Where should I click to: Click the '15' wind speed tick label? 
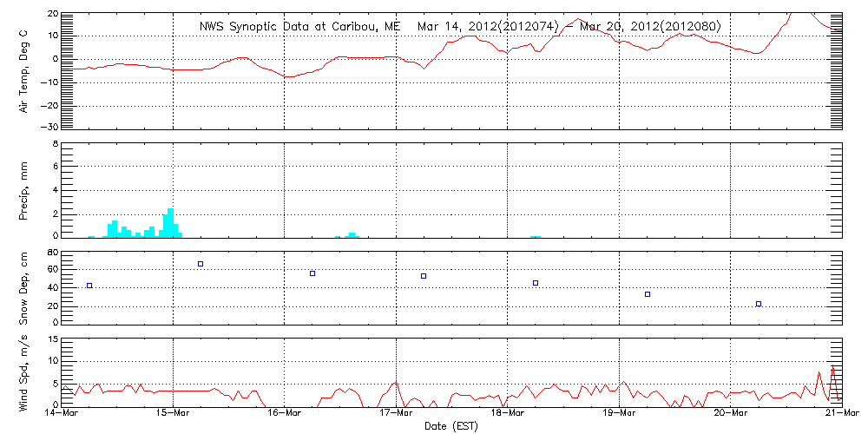click(x=53, y=339)
